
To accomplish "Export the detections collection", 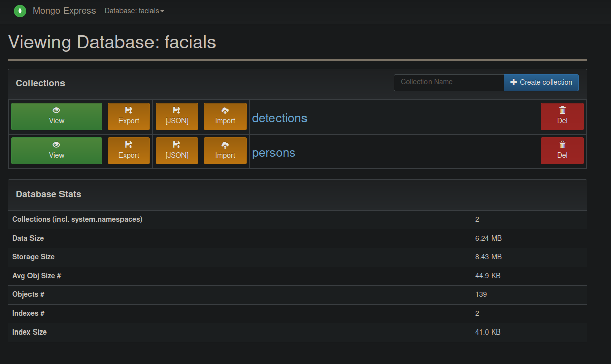I will pyautogui.click(x=129, y=116).
